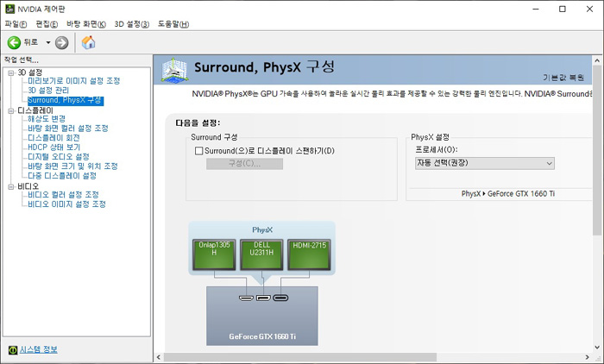Collapse the 비디오 tree node
The image size is (604, 364).
[10, 187]
